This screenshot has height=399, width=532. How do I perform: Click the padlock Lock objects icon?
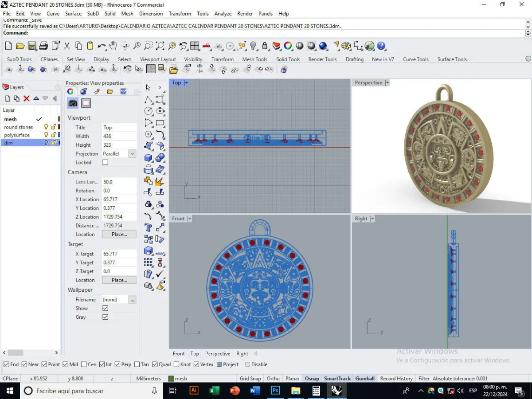coord(265,46)
